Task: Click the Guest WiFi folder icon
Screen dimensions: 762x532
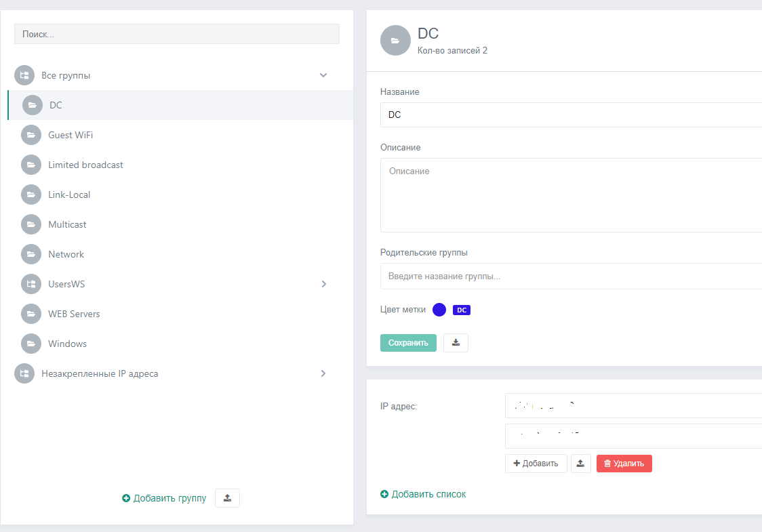Action: click(x=31, y=135)
